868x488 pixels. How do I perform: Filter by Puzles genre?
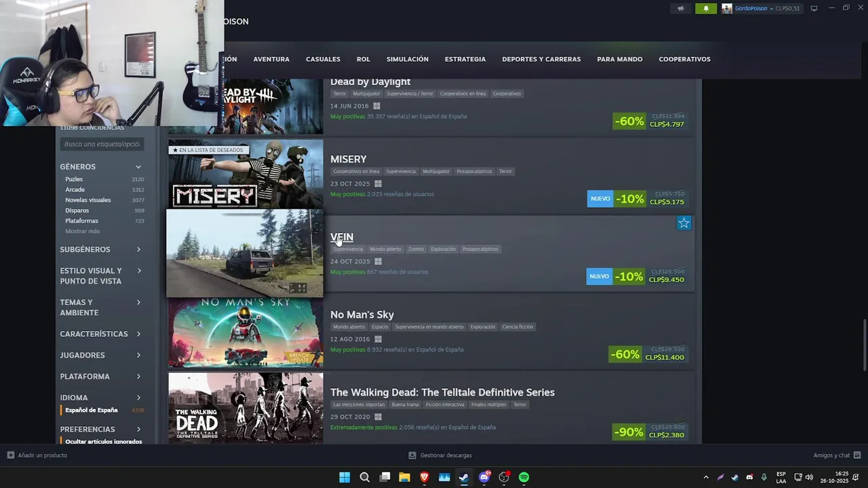click(74, 179)
